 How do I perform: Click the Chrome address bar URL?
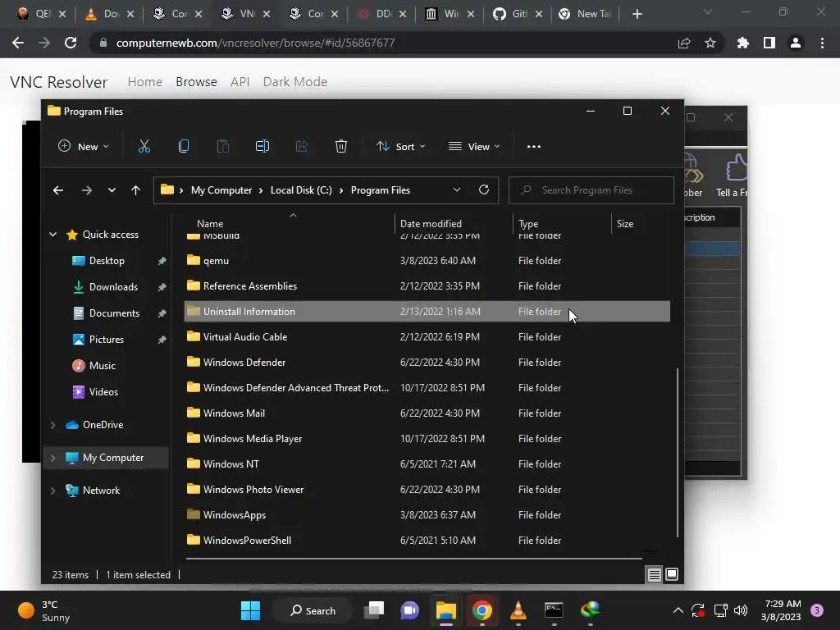click(255, 43)
